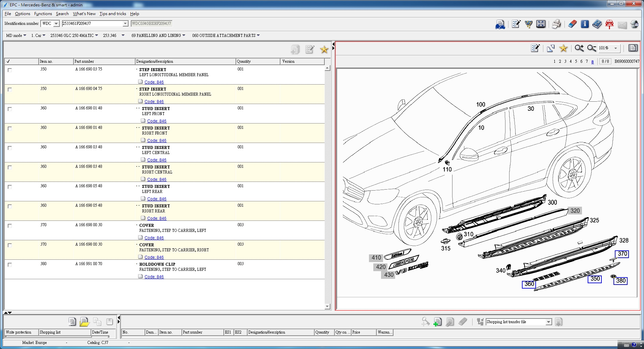Open Code: 846 link under HOLDDOWN CLIP
644x349 pixels.
154,277
